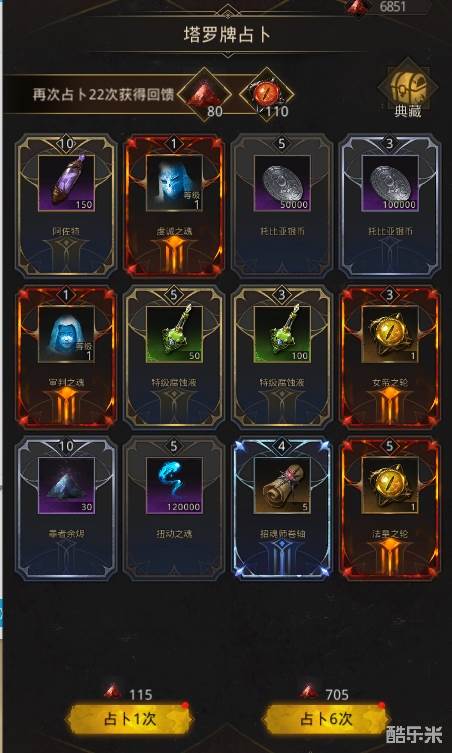Click the orange orb reward icon showing 110
Image resolution: width=452 pixels, height=753 pixels.
click(267, 94)
